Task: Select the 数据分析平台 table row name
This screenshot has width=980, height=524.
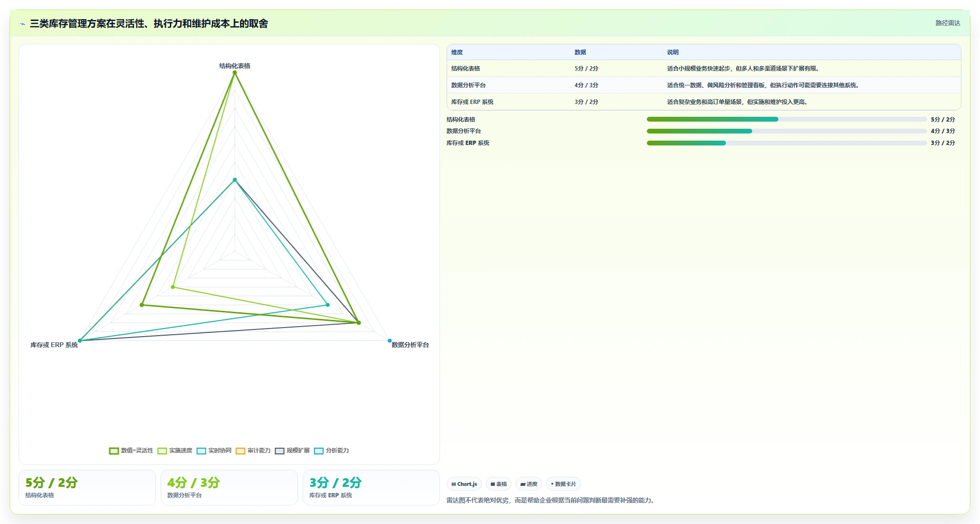Action: [469, 85]
